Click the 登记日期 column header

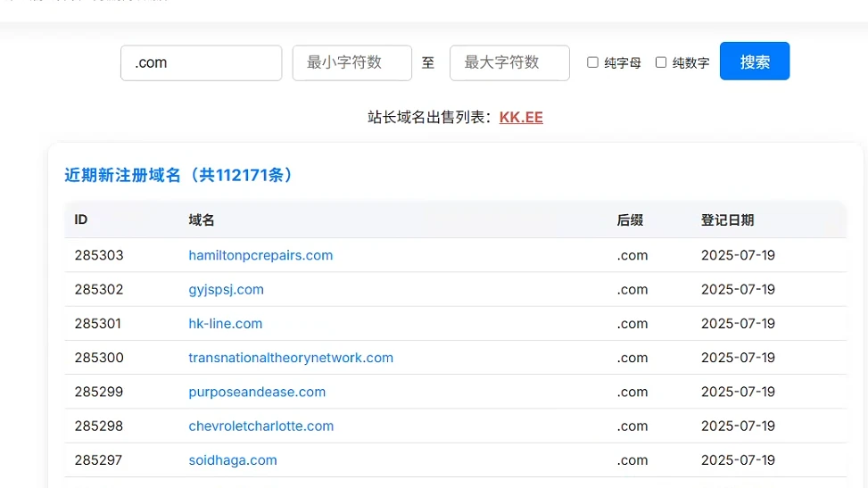point(727,219)
